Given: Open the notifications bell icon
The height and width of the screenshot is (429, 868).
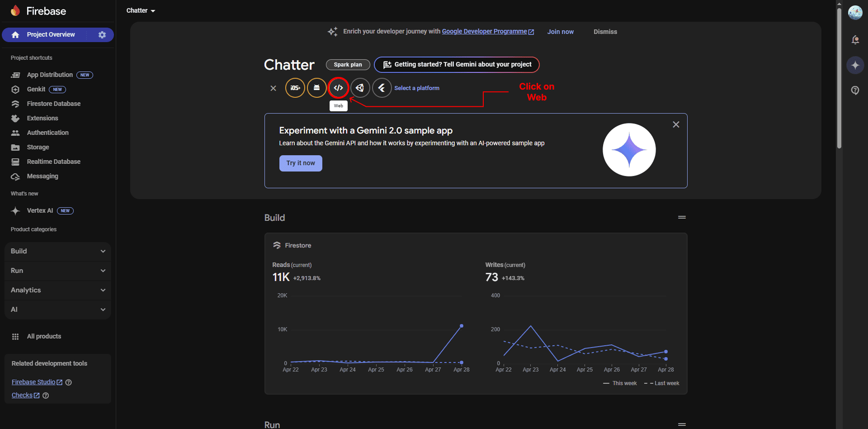Looking at the screenshot, I should pyautogui.click(x=855, y=40).
